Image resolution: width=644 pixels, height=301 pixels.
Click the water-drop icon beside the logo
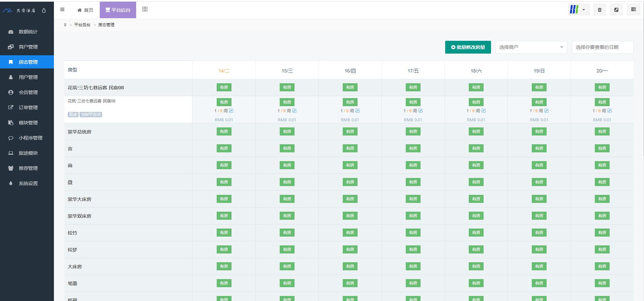pyautogui.click(x=44, y=10)
